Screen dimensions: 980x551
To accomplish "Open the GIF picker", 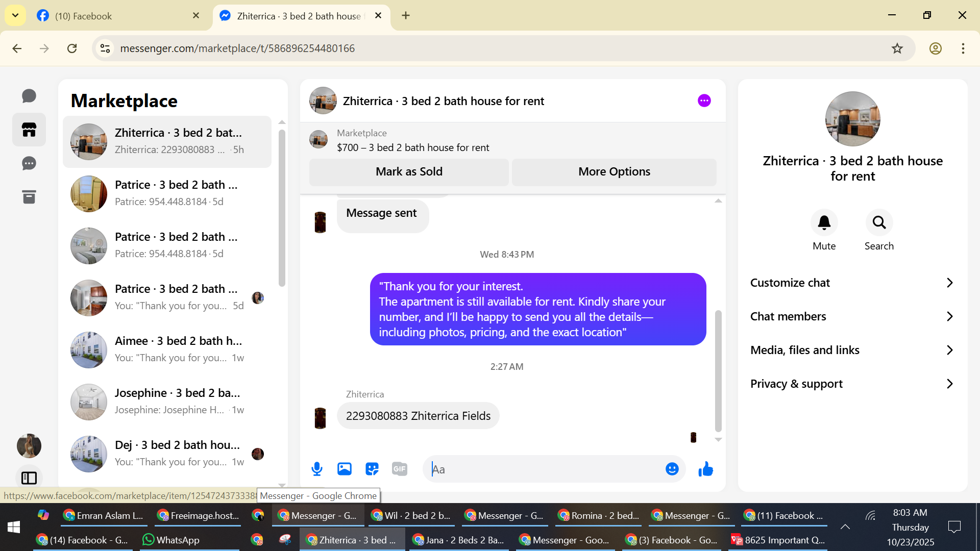I will pyautogui.click(x=400, y=469).
